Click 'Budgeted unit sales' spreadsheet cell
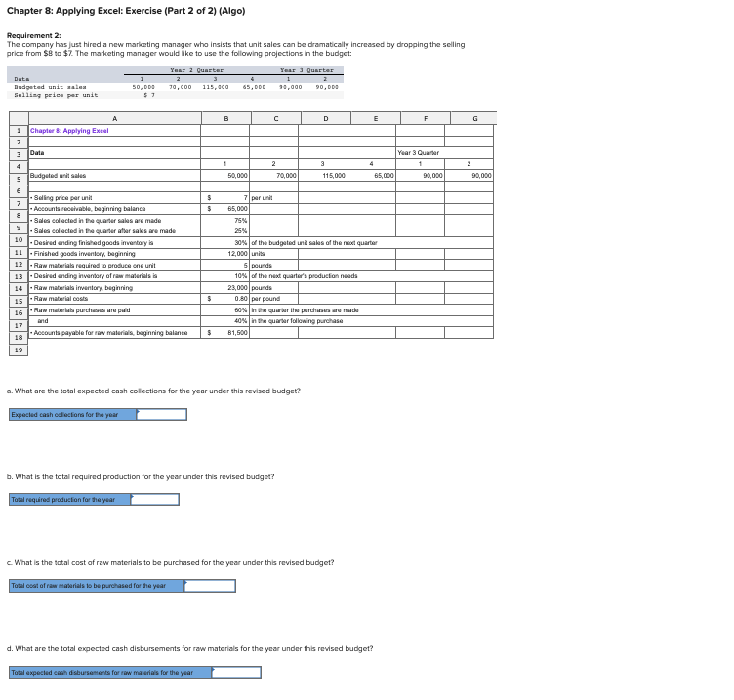 pos(115,176)
